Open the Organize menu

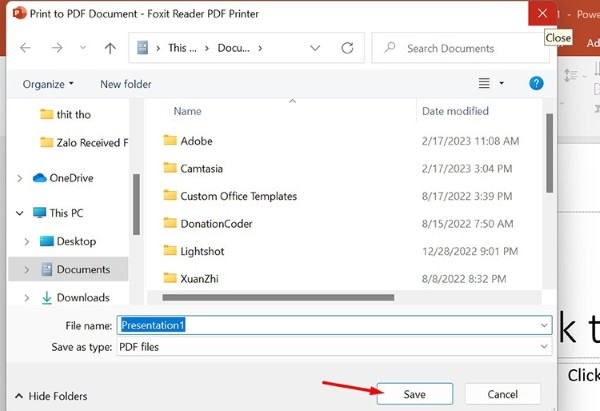click(x=48, y=84)
